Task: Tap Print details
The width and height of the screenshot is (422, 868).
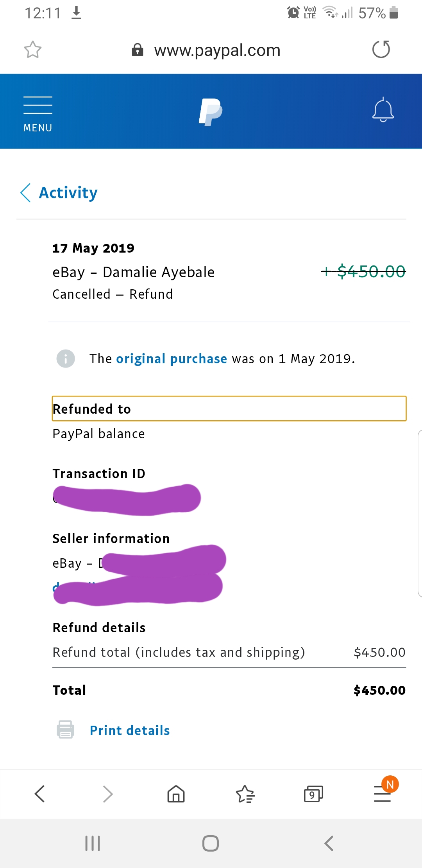Action: [x=130, y=730]
